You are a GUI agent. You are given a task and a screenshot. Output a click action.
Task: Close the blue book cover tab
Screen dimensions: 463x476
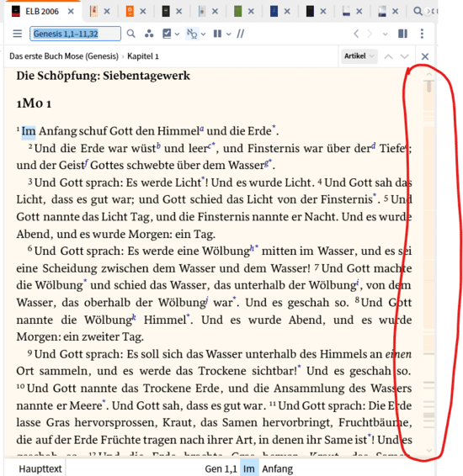pyautogui.click(x=287, y=12)
